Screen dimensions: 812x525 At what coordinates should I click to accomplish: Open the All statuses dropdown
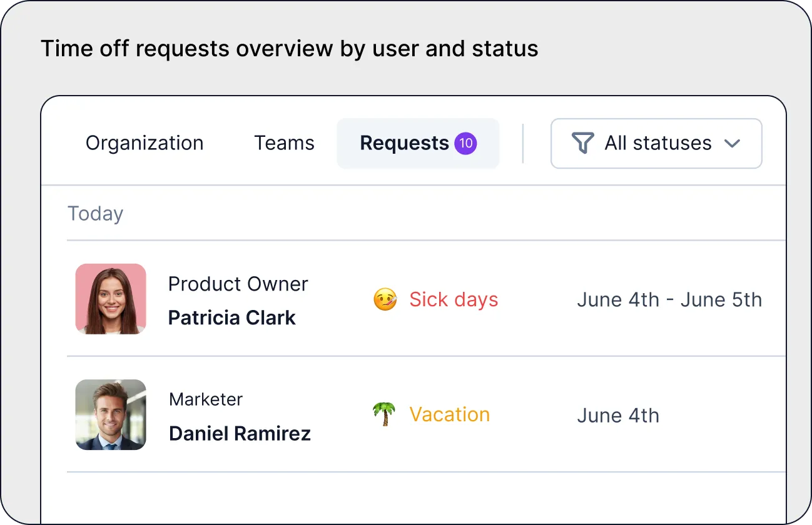[656, 143]
